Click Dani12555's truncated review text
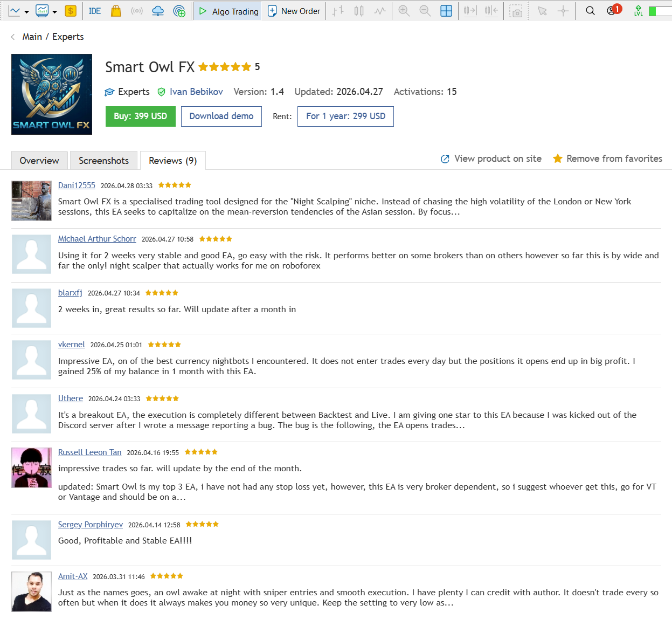This screenshot has width=672, height=619. tap(345, 207)
